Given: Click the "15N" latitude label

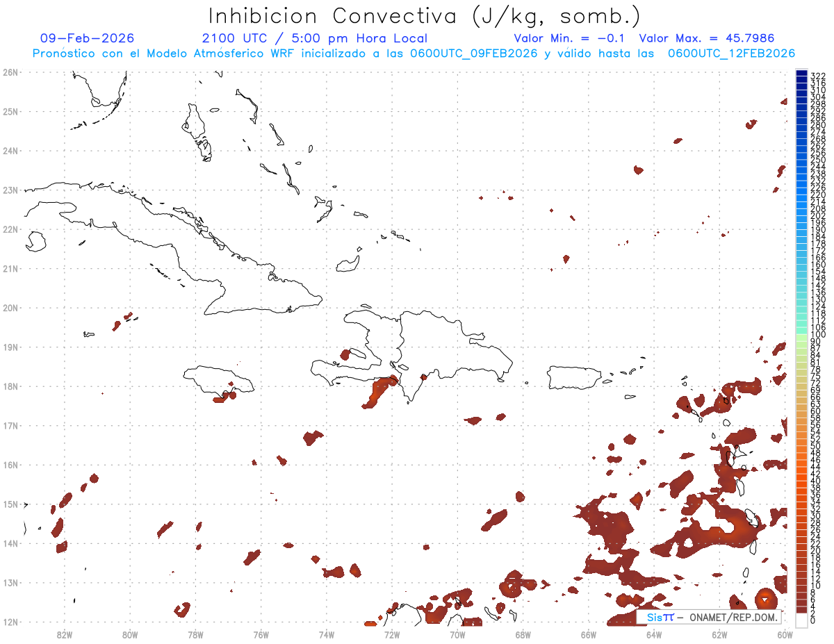Looking at the screenshot, I should [10, 504].
